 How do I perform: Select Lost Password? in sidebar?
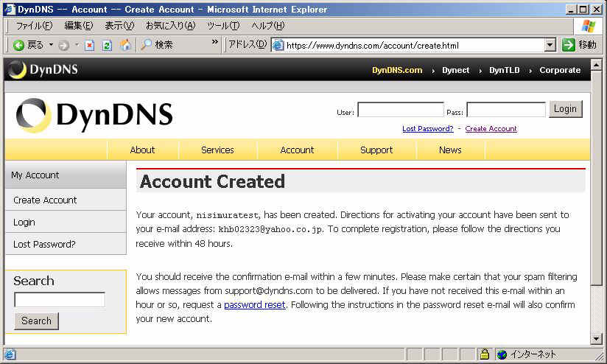66,245
